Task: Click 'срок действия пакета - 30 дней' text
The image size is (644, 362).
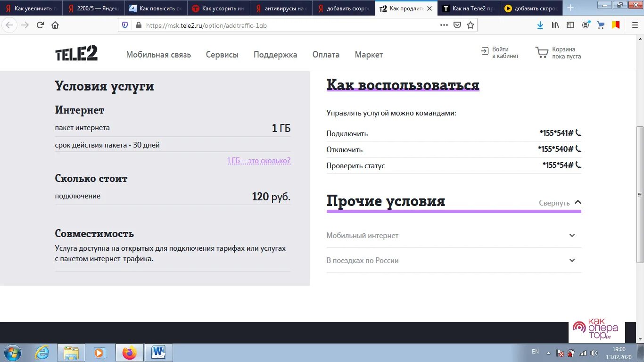Action: pos(107,145)
